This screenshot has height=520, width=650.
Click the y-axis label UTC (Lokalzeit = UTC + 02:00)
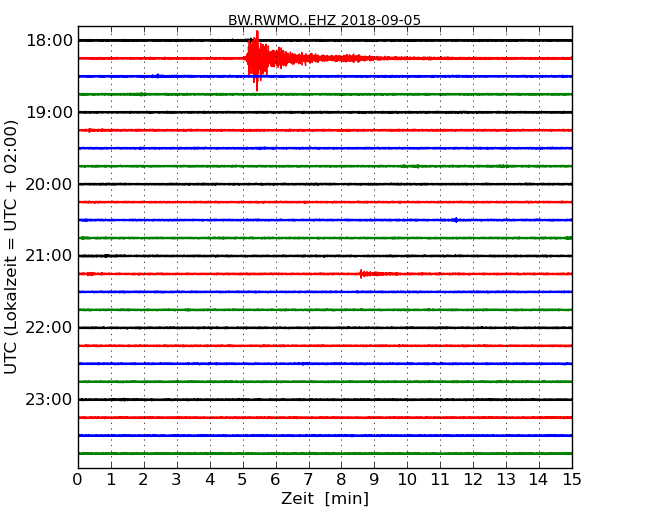11,247
